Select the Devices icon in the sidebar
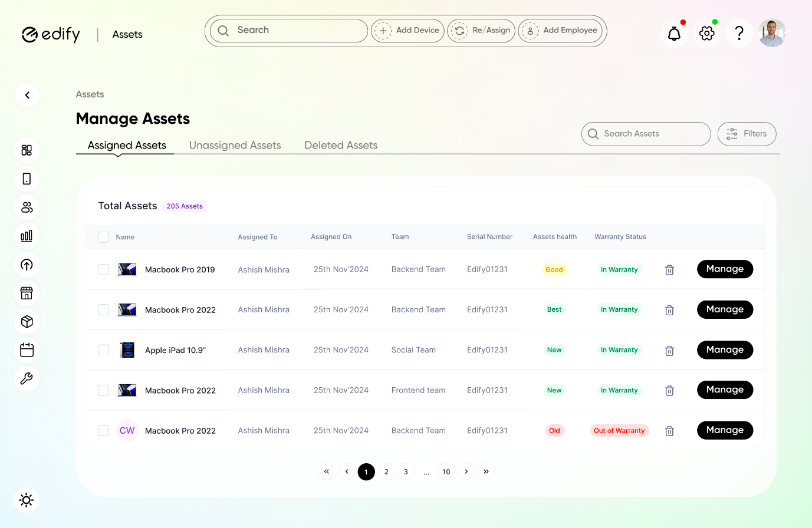 (27, 178)
